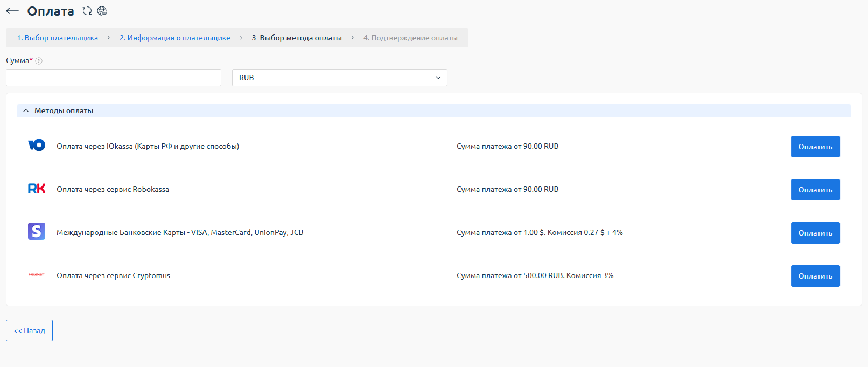
Task: Go to step 2 Информация о плательщике
Action: click(x=175, y=38)
